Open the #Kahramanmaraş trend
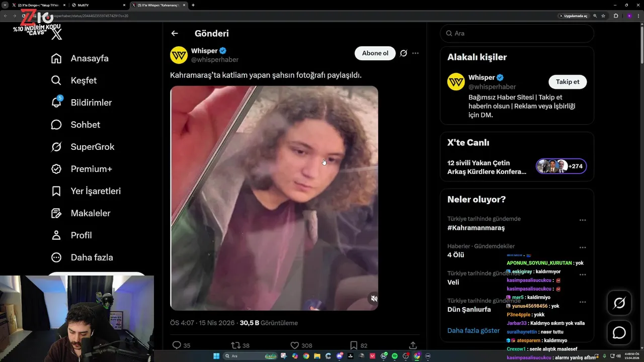The image size is (644, 362). (476, 228)
